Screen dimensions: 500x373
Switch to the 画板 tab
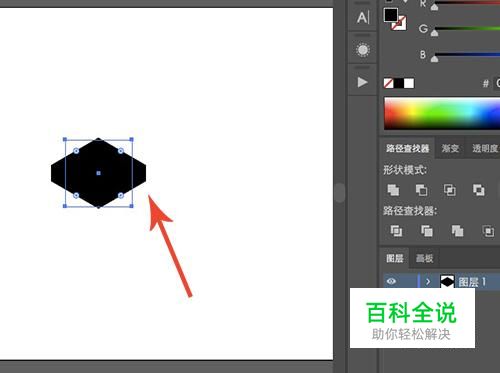(424, 258)
